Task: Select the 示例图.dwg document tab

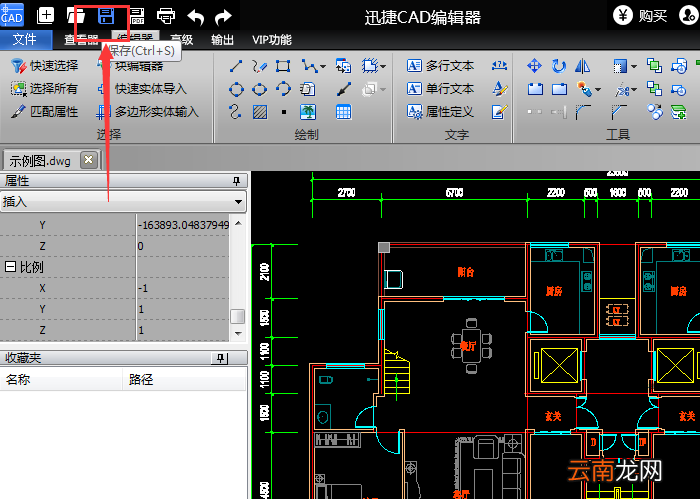Action: (x=40, y=161)
